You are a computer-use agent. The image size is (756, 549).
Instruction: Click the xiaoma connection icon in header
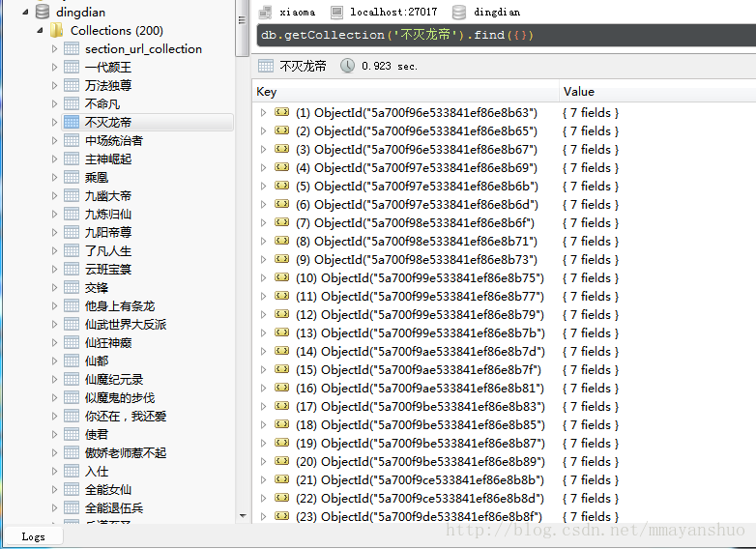coord(265,12)
